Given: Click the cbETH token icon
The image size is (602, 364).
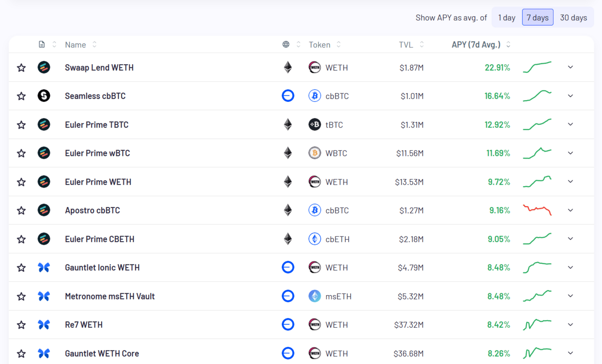Looking at the screenshot, I should click(x=315, y=239).
